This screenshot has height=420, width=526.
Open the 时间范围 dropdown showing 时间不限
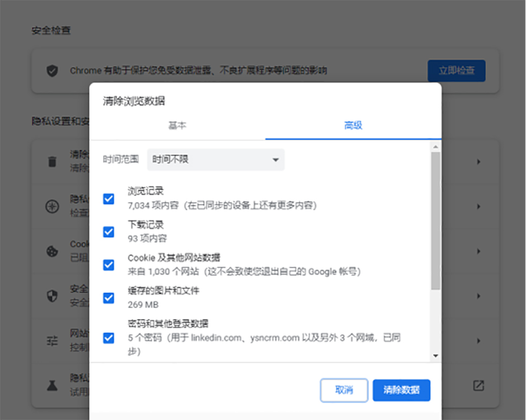pyautogui.click(x=216, y=160)
